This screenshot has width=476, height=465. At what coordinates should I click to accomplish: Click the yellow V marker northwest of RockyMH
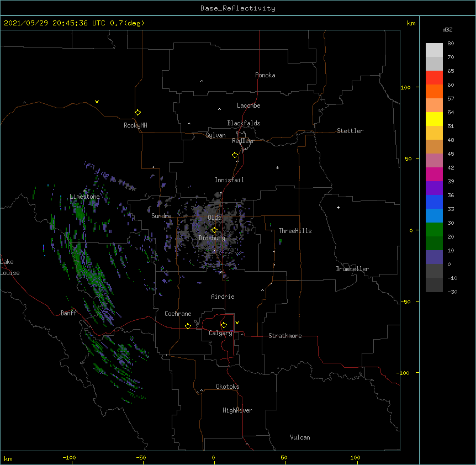coord(97,102)
